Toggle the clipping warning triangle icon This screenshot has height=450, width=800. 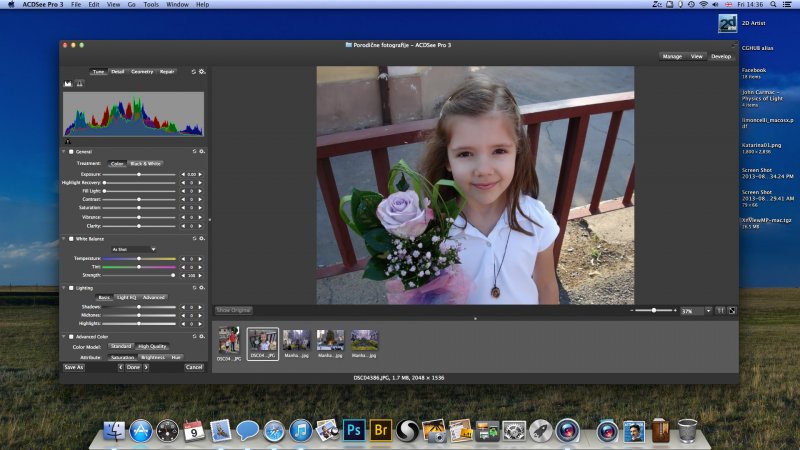[x=80, y=84]
